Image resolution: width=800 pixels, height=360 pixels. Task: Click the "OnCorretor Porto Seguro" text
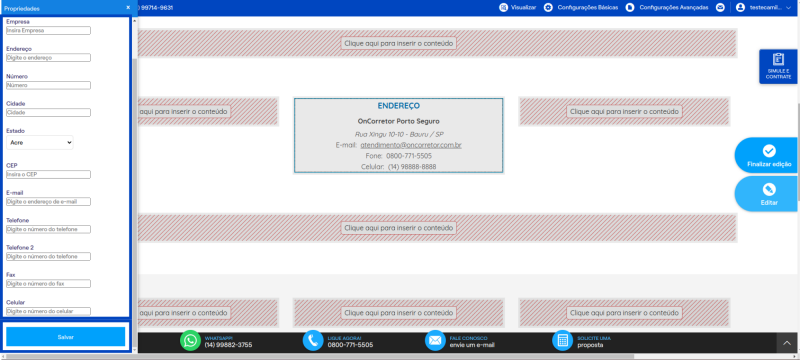tap(398, 121)
